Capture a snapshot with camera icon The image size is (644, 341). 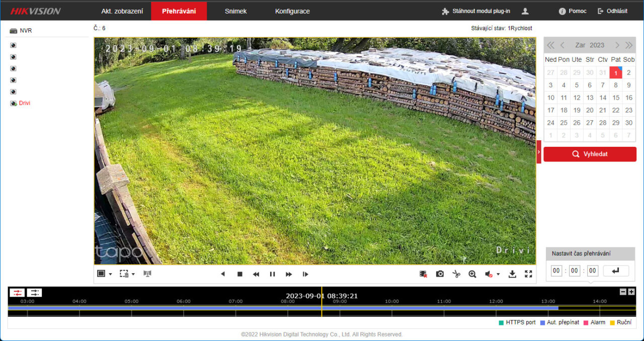click(440, 274)
